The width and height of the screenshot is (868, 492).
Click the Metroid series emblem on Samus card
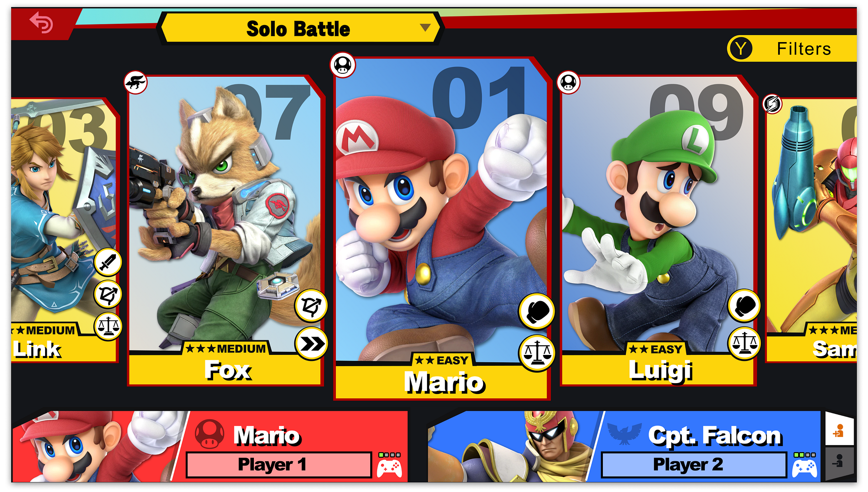click(773, 104)
